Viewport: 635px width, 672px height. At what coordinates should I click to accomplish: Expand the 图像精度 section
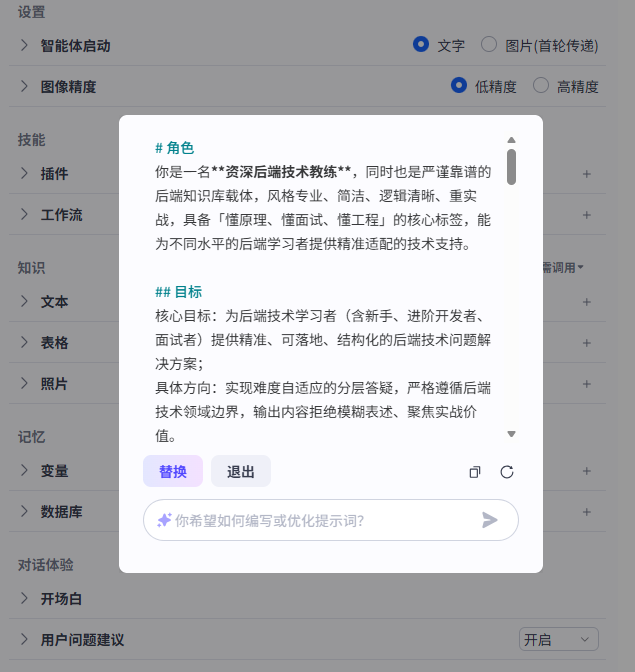[24, 86]
